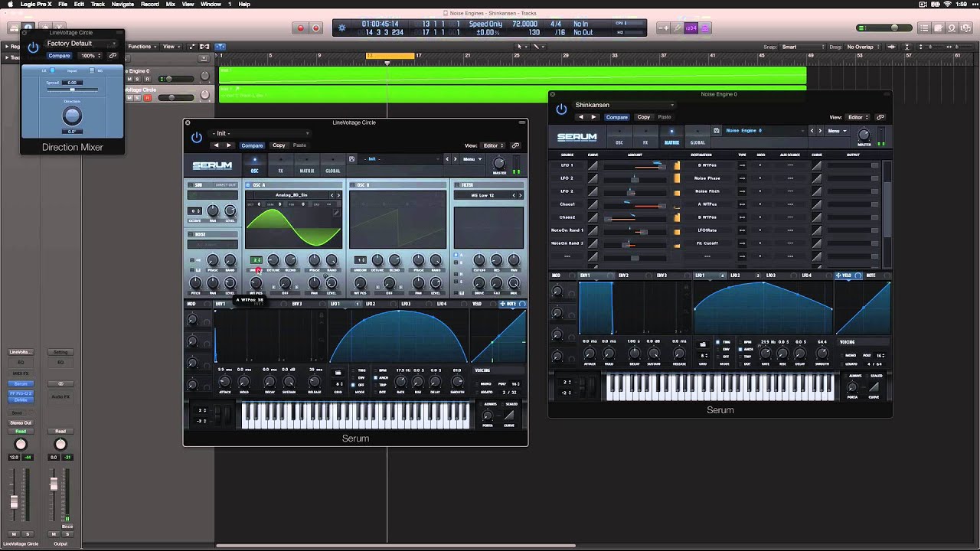
Task: Click curve icon for Chaos1 matrix row
Action: (x=593, y=204)
